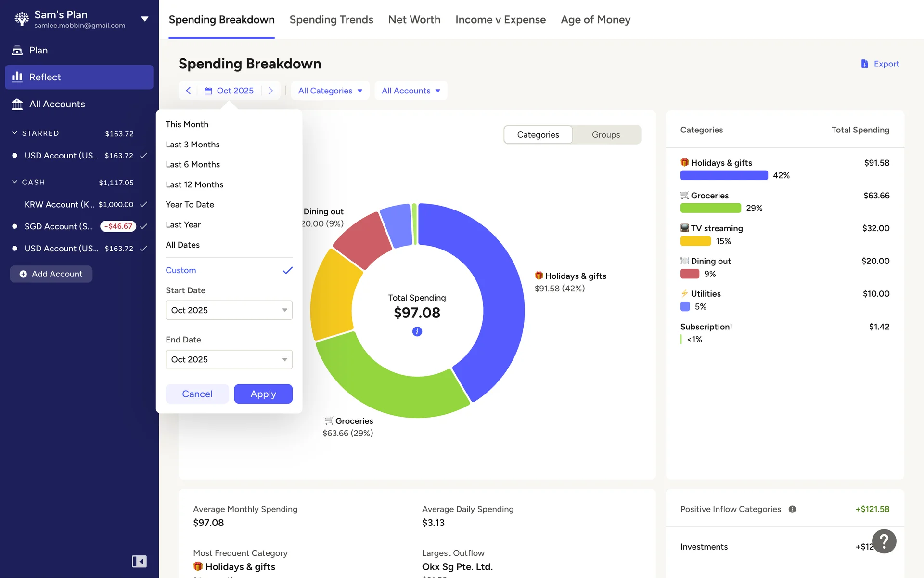924x578 pixels.
Task: Open the All Categories filter dropdown
Action: point(330,91)
